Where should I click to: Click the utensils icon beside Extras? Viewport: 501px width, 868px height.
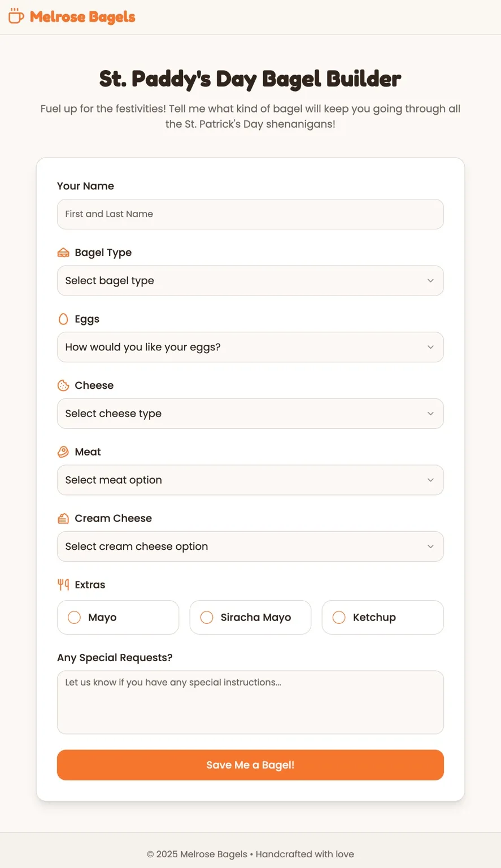coord(63,584)
